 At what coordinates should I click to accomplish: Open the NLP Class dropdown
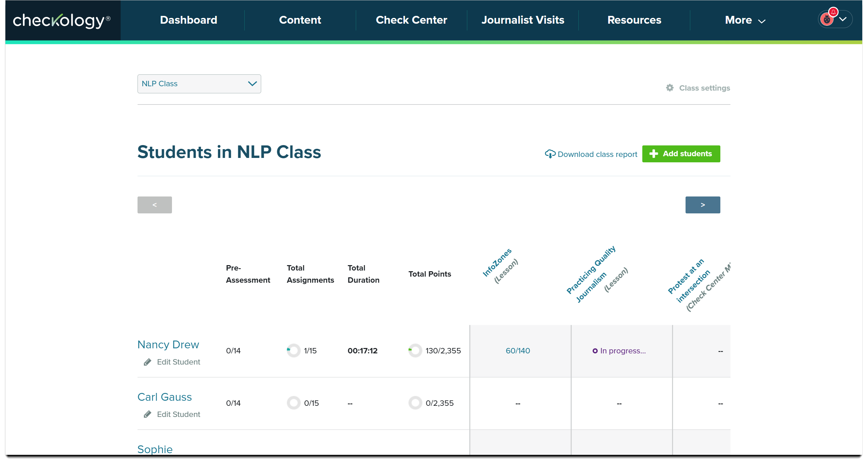click(199, 84)
